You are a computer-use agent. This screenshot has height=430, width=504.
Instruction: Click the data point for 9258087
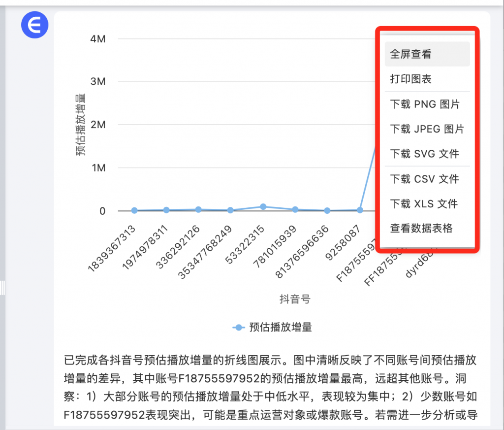click(360, 210)
